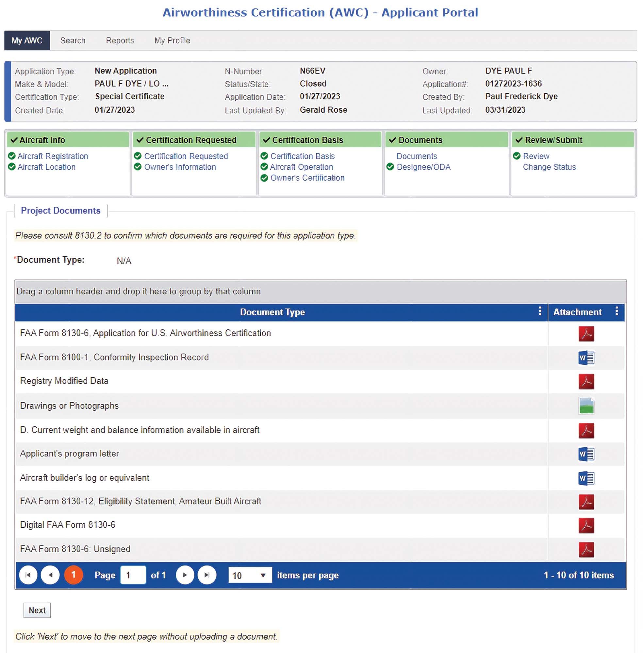Viewport: 644px width, 653px height.
Task: Click green check next to Aircraft Location
Action: coord(12,167)
